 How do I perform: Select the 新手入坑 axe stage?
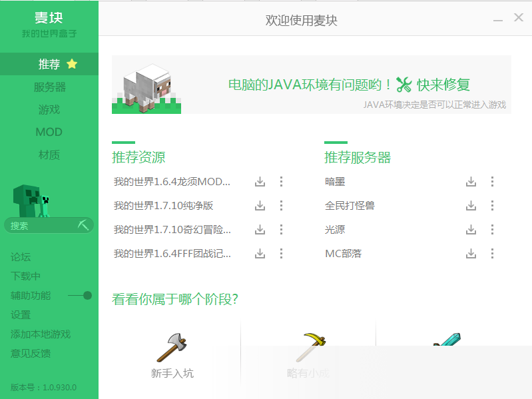click(x=172, y=356)
